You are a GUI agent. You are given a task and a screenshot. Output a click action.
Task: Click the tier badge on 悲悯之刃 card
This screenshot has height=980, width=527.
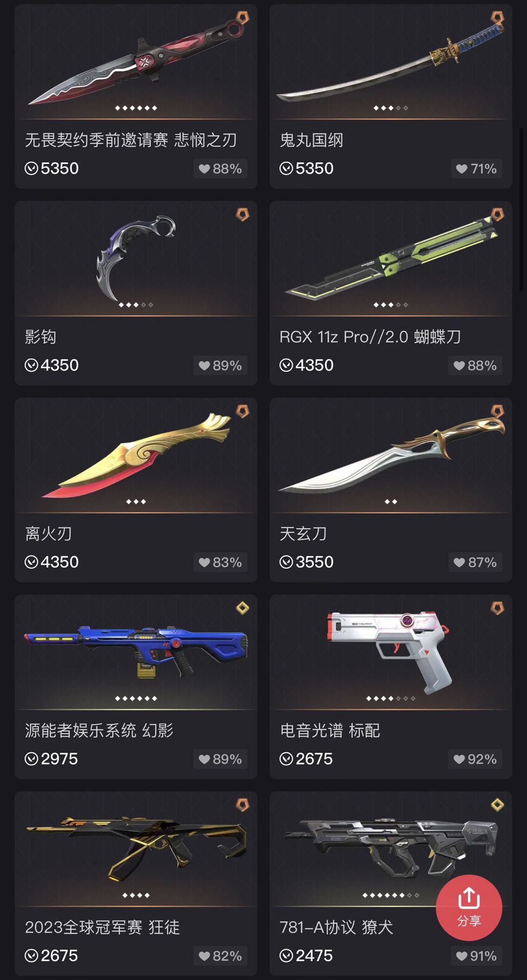pos(243,18)
